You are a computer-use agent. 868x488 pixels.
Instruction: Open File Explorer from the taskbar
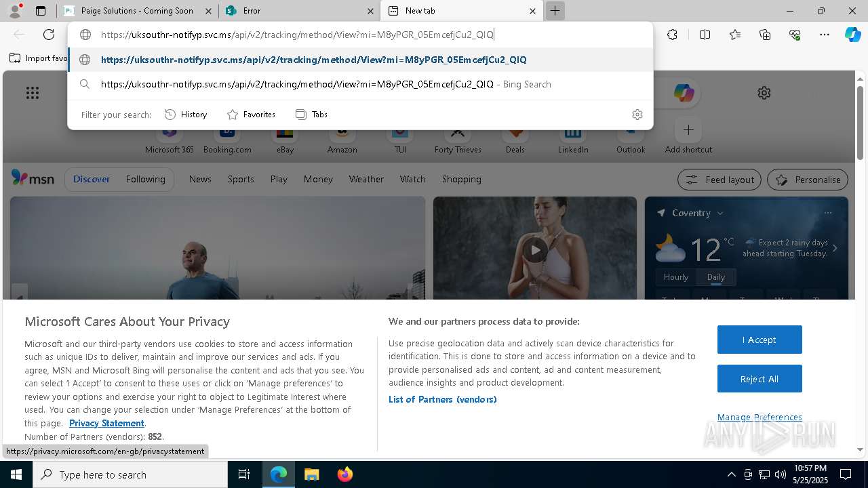point(311,474)
